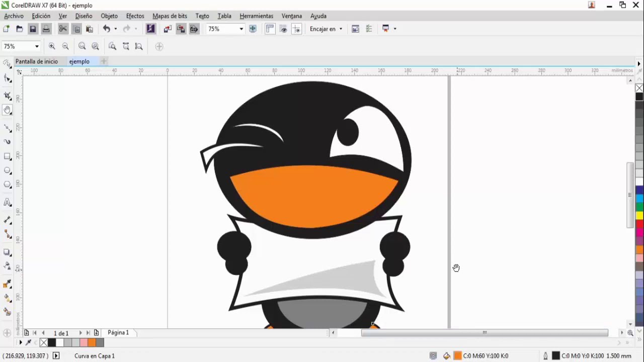This screenshot has width=644, height=362.
Task: Select the Ellipse tool
Action: coord(7,170)
